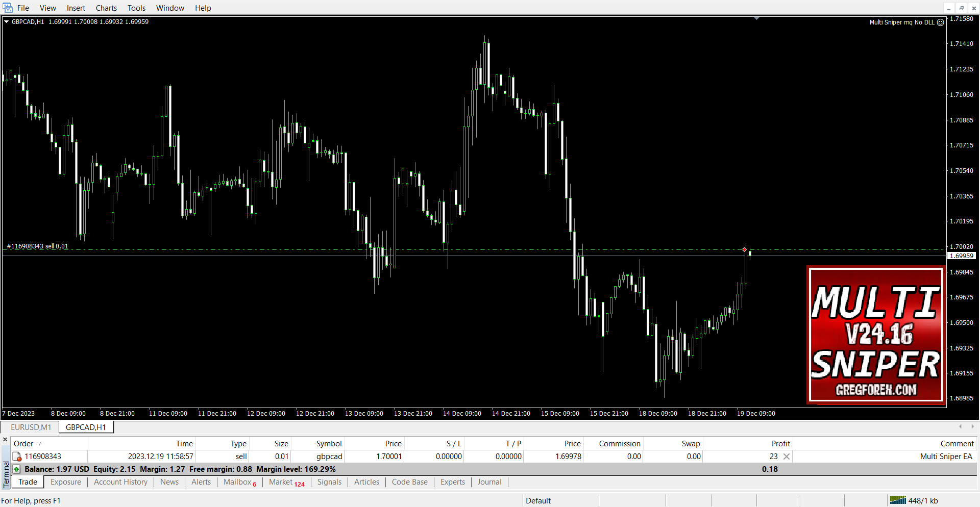Switch to the EURUSD,M1 chart tab
The image size is (980, 507).
pyautogui.click(x=31, y=427)
